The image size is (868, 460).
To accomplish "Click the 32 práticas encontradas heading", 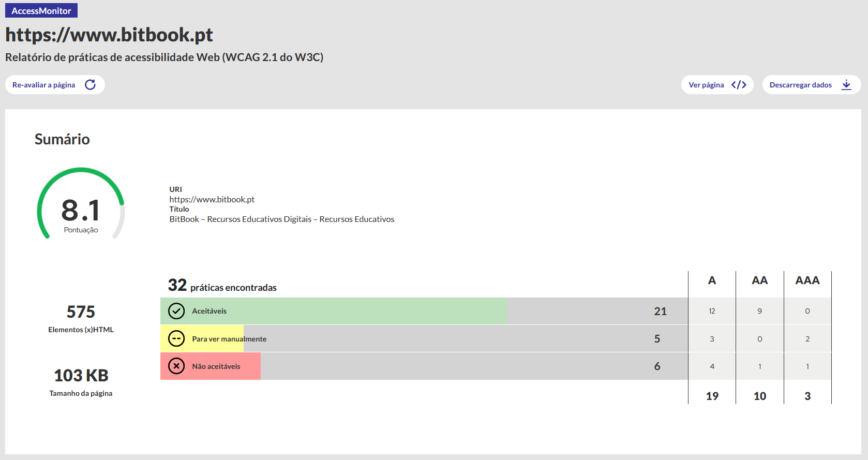I will [x=222, y=286].
